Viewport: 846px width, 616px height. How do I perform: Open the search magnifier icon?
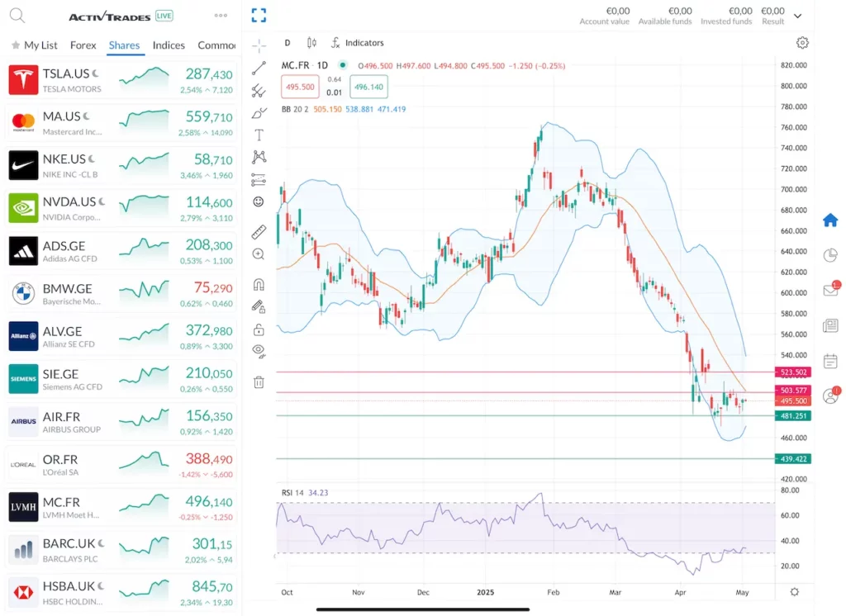coord(17,16)
